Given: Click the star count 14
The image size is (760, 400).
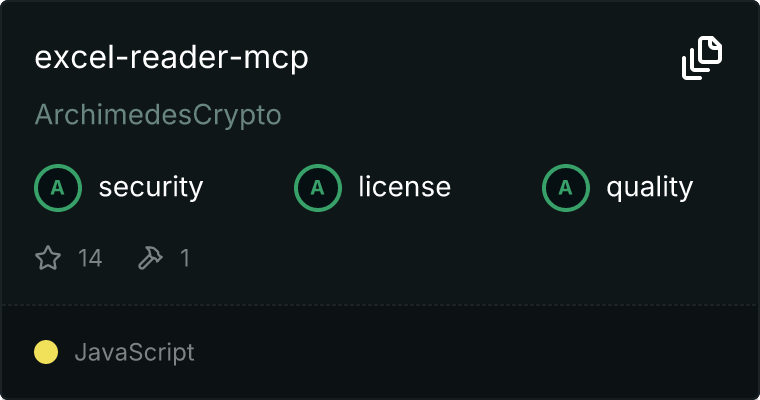Looking at the screenshot, I should 90,258.
